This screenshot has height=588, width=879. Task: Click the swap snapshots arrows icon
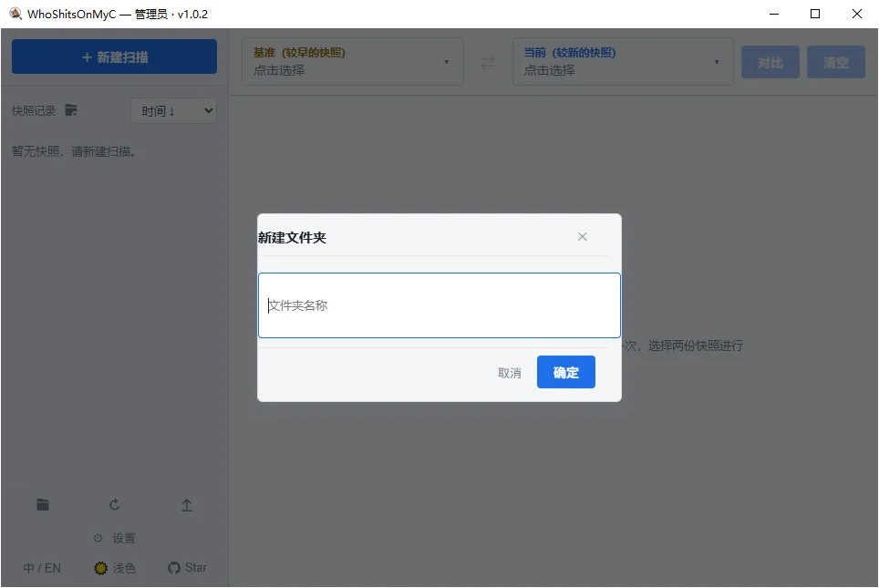pyautogui.click(x=488, y=62)
